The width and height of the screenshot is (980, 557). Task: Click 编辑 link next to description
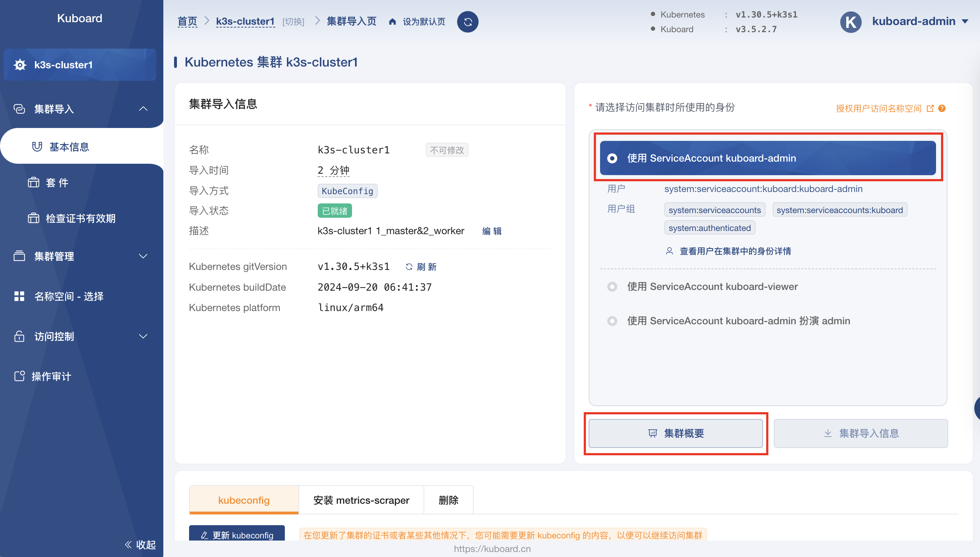pos(492,231)
